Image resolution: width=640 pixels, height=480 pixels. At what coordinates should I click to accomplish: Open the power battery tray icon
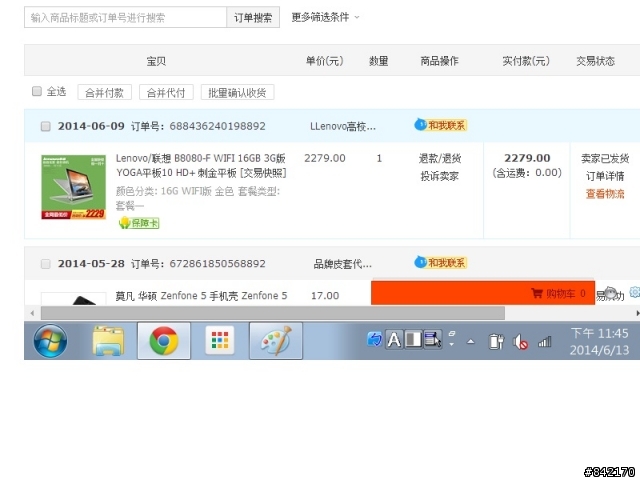click(x=496, y=342)
